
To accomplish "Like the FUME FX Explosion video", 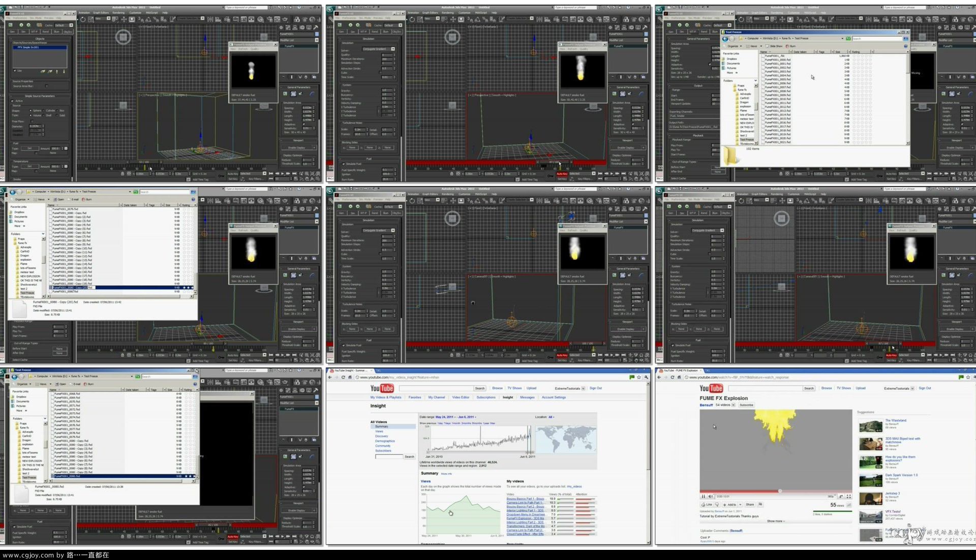I will [707, 505].
